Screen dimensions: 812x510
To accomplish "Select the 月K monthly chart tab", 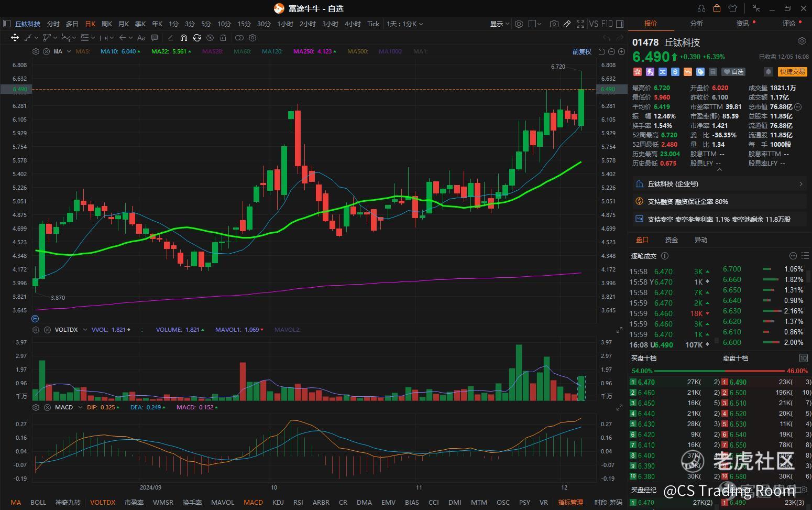I will tap(124, 24).
